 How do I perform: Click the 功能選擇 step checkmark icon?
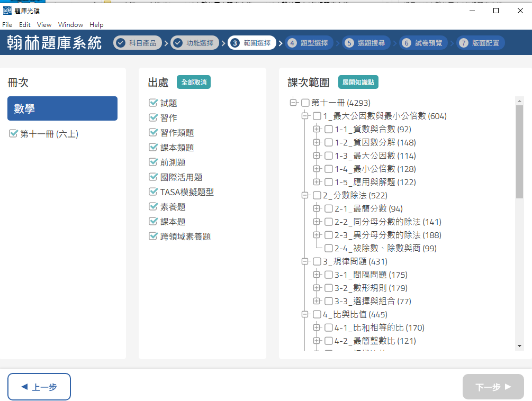tap(178, 43)
